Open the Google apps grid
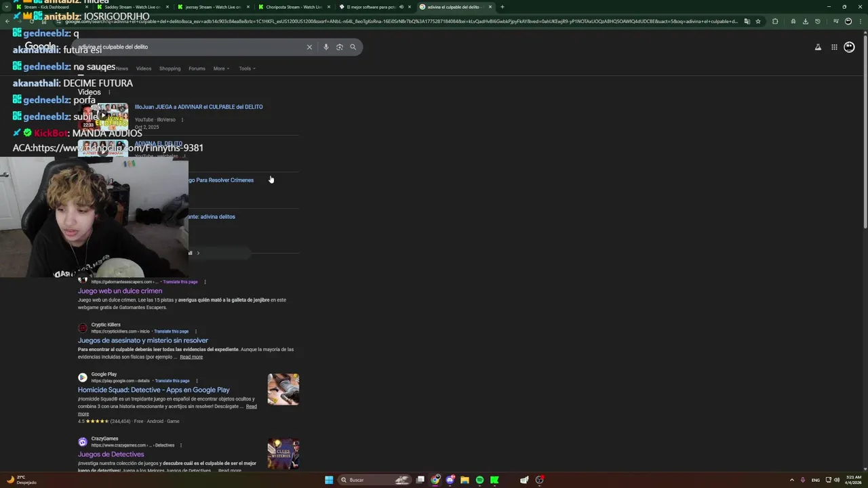The image size is (868, 488). (834, 47)
